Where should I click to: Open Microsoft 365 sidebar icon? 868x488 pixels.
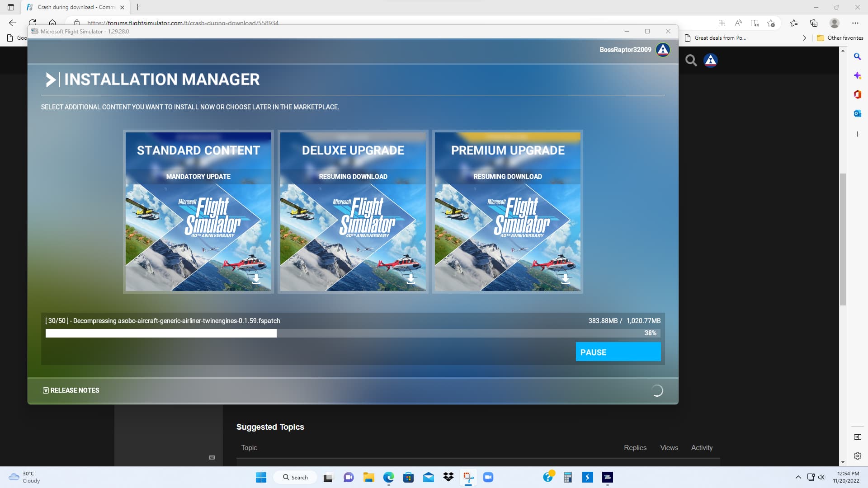(857, 94)
